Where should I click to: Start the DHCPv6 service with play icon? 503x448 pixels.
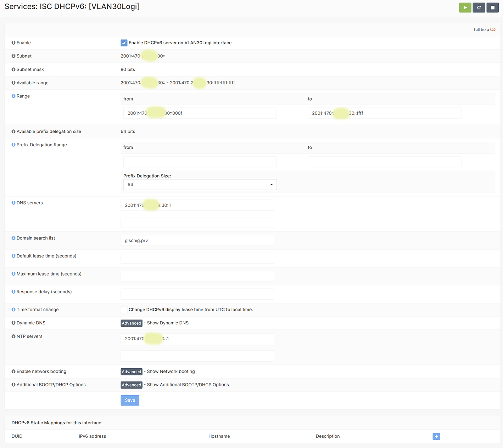[x=465, y=7]
